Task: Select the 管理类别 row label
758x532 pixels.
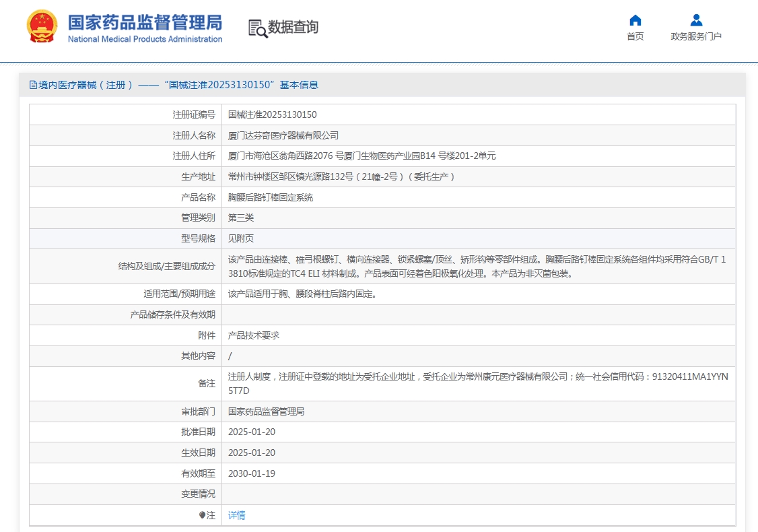Action: pyautogui.click(x=198, y=218)
